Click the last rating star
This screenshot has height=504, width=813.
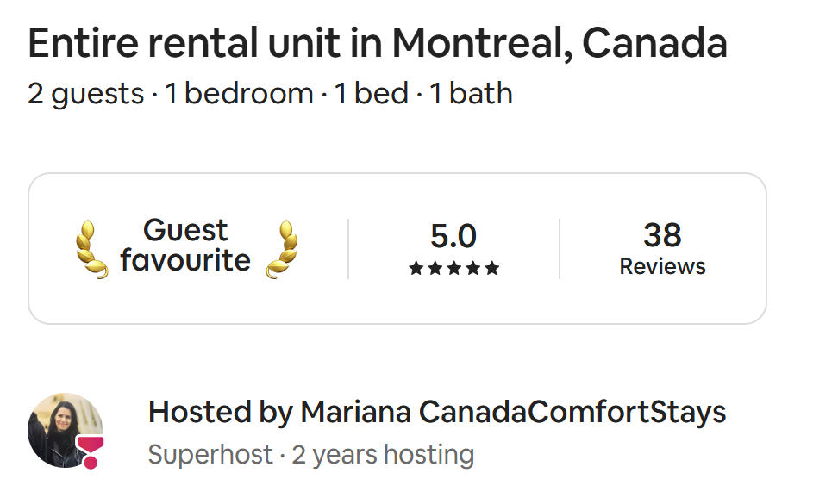tap(491, 268)
